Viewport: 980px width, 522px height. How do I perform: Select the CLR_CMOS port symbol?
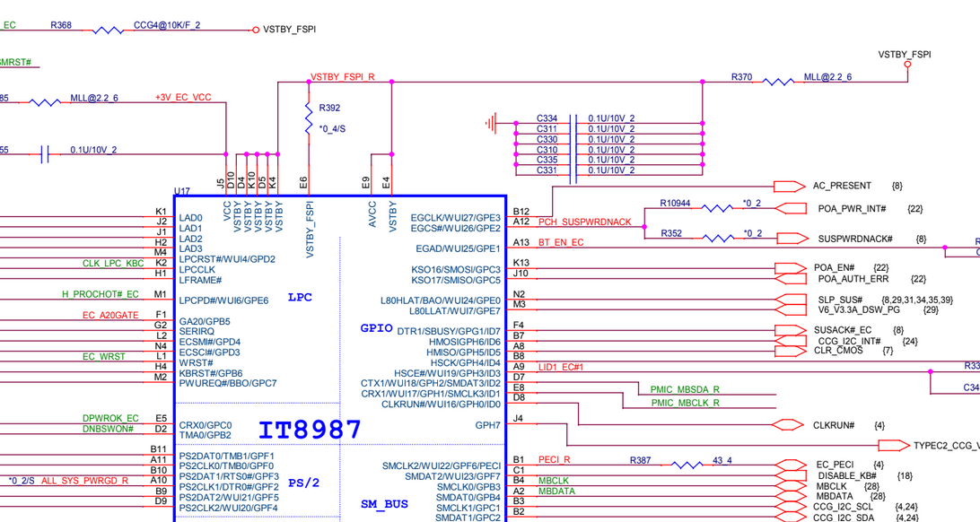point(791,351)
